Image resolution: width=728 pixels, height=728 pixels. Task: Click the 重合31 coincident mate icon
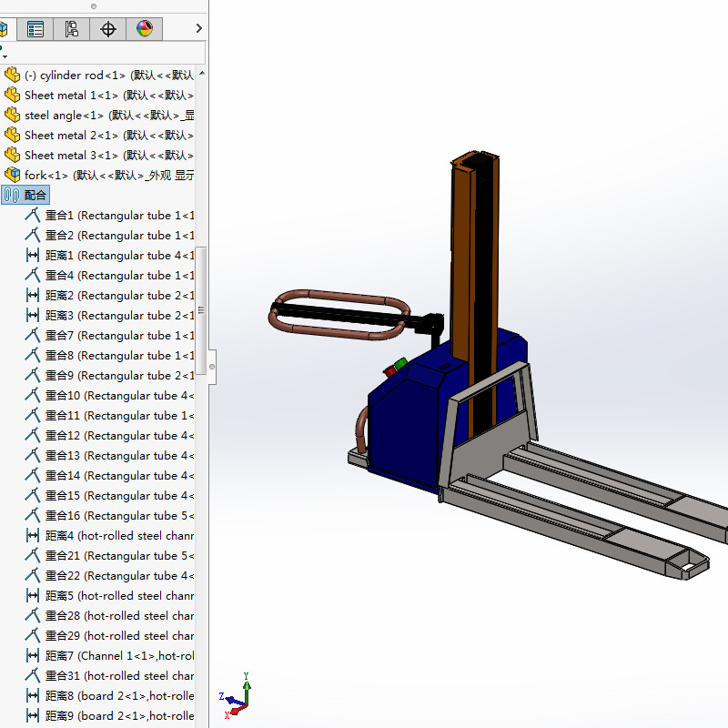[x=33, y=675]
